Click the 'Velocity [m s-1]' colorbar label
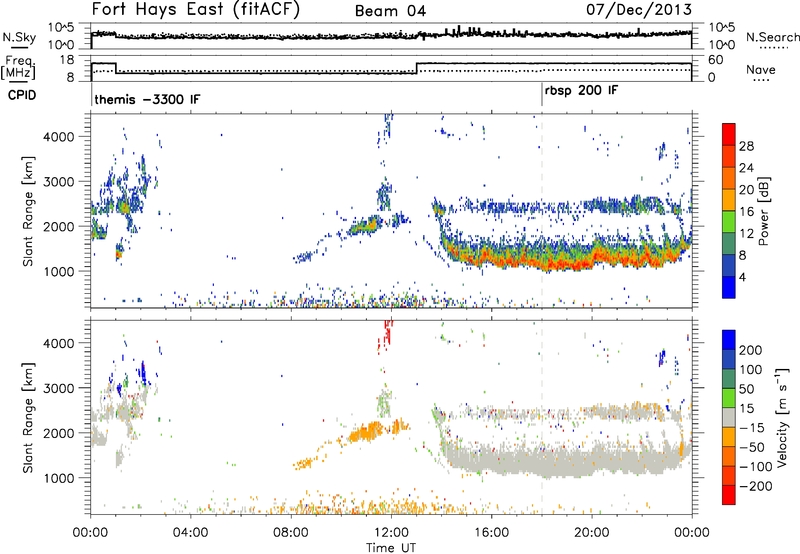This screenshot has width=800, height=554. [782, 417]
